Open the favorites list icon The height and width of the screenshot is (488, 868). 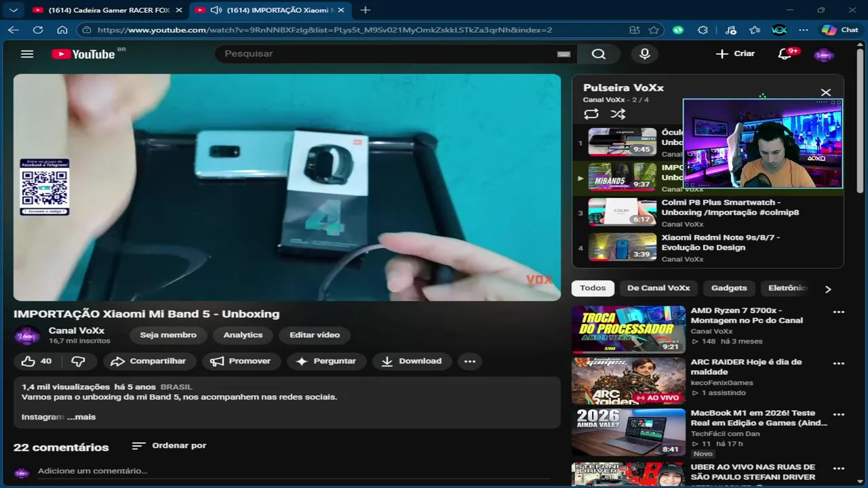[x=755, y=30]
